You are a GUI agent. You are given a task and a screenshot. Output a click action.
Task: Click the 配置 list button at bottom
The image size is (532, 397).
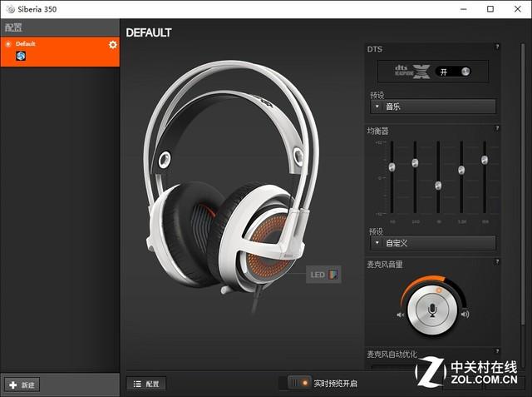click(x=146, y=384)
